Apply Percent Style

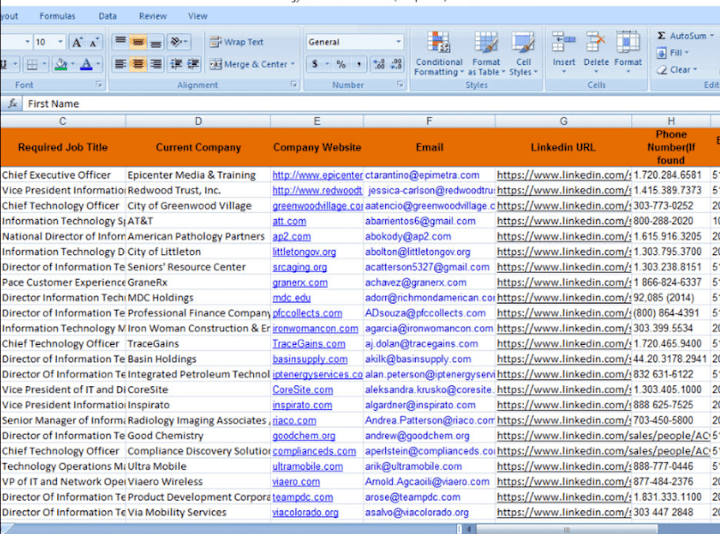[x=341, y=64]
